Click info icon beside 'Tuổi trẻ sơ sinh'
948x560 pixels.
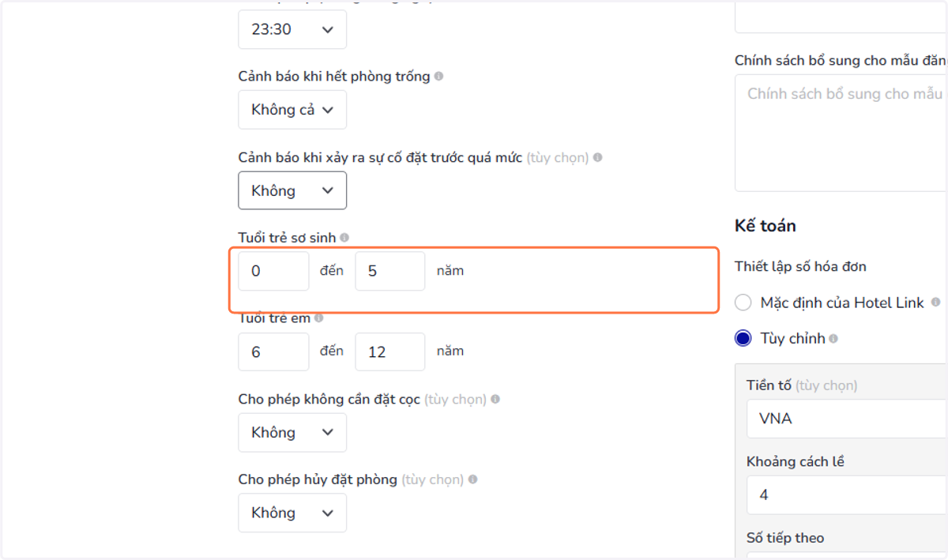344,237
